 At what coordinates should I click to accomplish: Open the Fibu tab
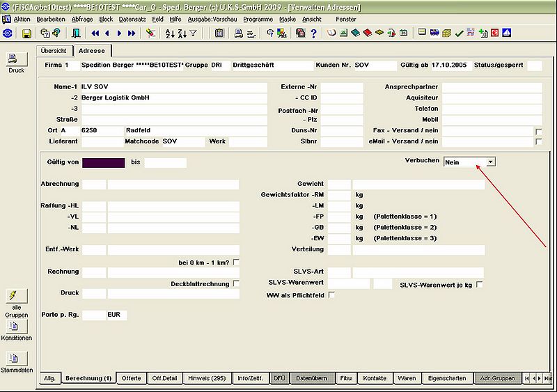point(345,378)
